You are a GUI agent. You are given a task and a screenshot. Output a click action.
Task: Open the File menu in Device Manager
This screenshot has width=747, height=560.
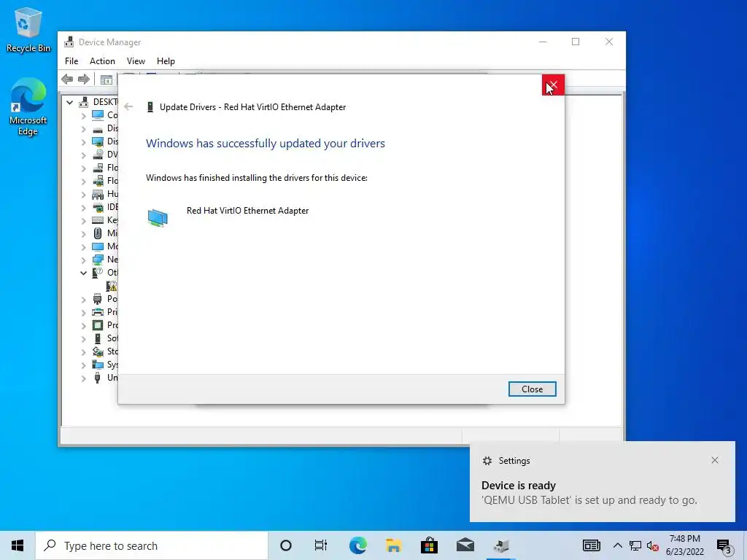[71, 61]
